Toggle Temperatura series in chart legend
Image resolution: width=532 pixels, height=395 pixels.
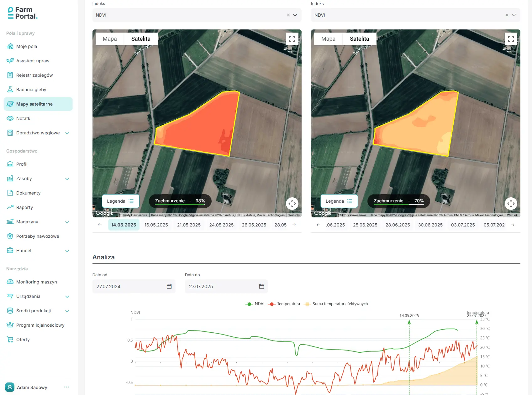(284, 304)
